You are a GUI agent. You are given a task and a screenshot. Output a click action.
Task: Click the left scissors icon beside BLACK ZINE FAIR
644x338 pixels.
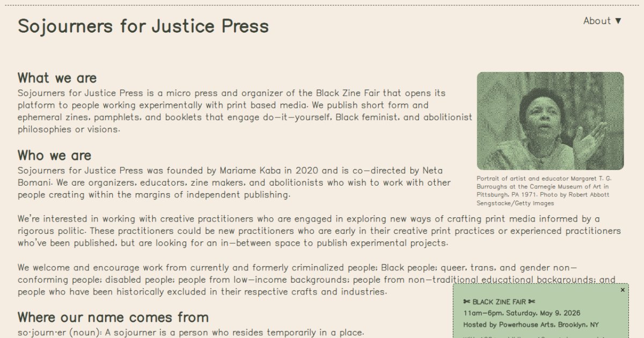pos(466,302)
